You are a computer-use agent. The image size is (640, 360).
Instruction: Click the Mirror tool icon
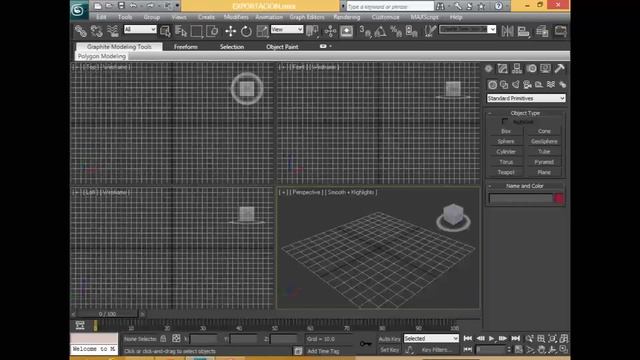point(507,31)
